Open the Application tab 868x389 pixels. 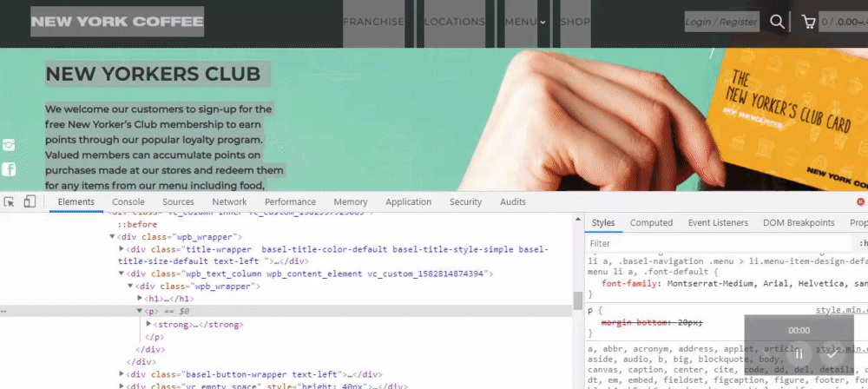coord(409,201)
